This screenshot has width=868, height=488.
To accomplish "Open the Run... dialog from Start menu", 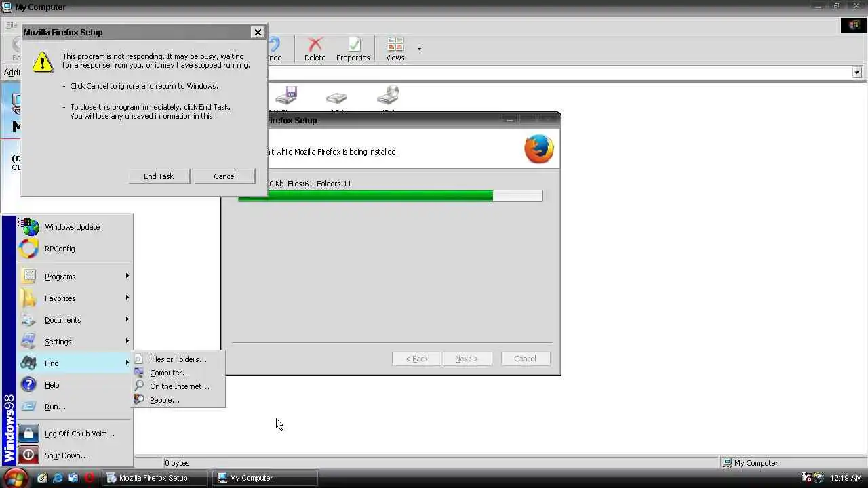I will (x=75, y=407).
